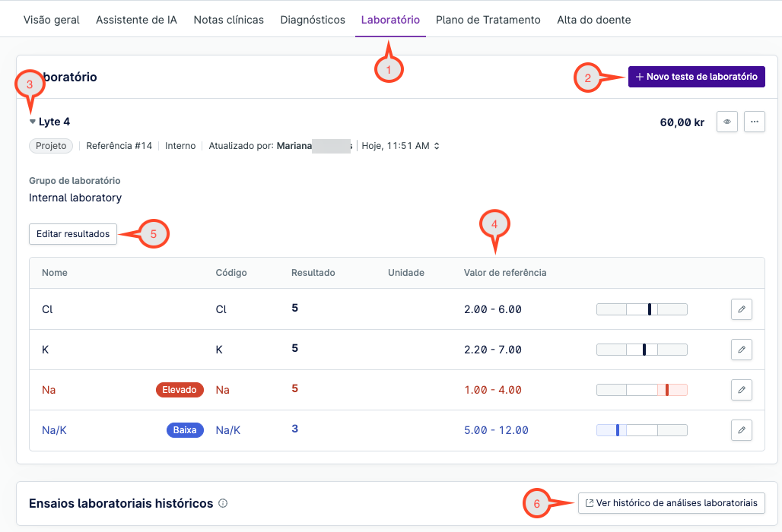Viewport: 782px width, 532px height.
Task: Toggle the eye visibility icon for Lyte 4
Action: click(726, 122)
